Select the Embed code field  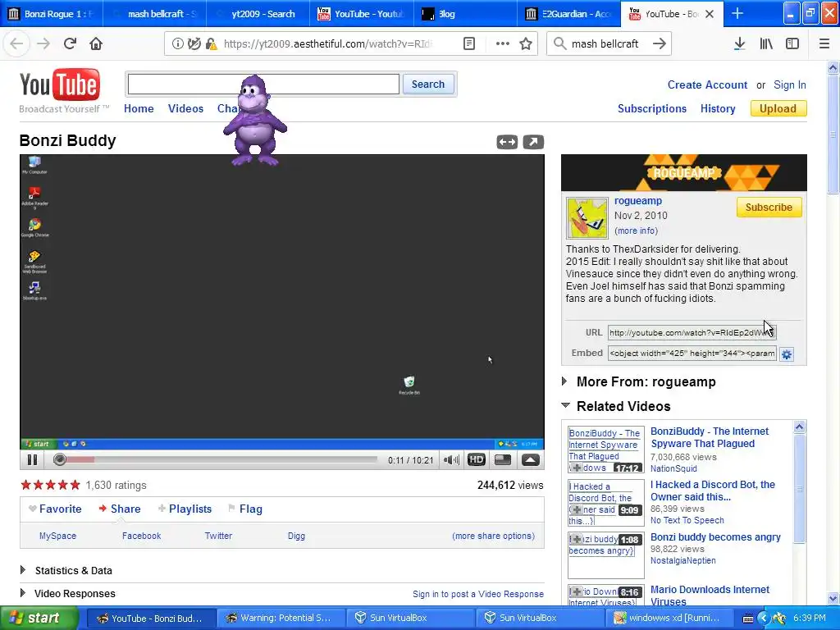(x=692, y=353)
